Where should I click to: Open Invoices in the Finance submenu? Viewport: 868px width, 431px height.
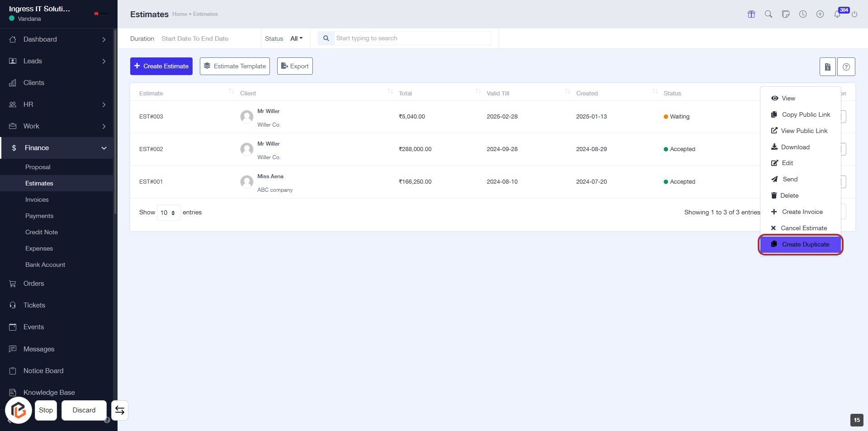pos(37,199)
